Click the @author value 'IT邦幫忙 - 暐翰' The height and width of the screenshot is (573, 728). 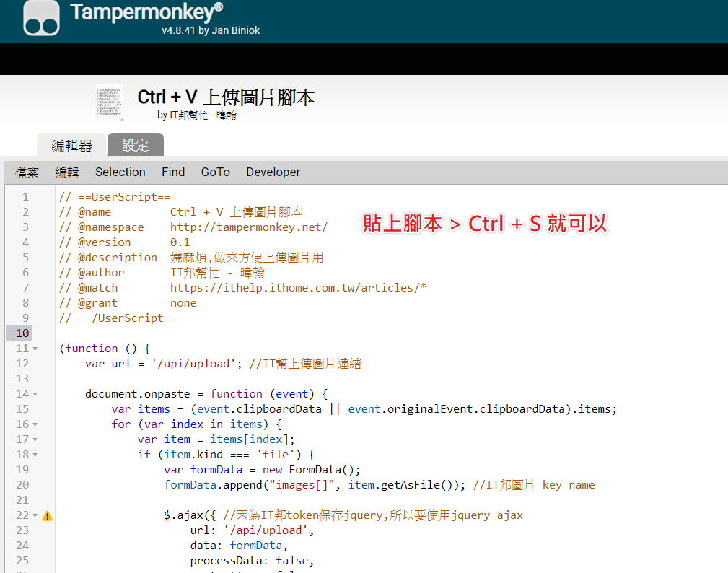[x=217, y=273]
